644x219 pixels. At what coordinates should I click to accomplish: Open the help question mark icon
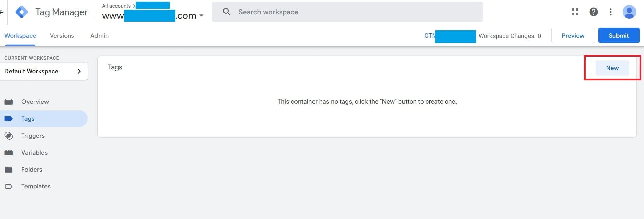[x=593, y=12]
